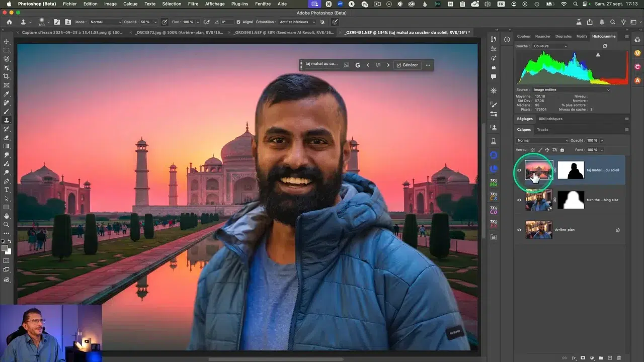Screen dimensions: 644x362
Task: Select the Hand tool
Action: coord(7,216)
